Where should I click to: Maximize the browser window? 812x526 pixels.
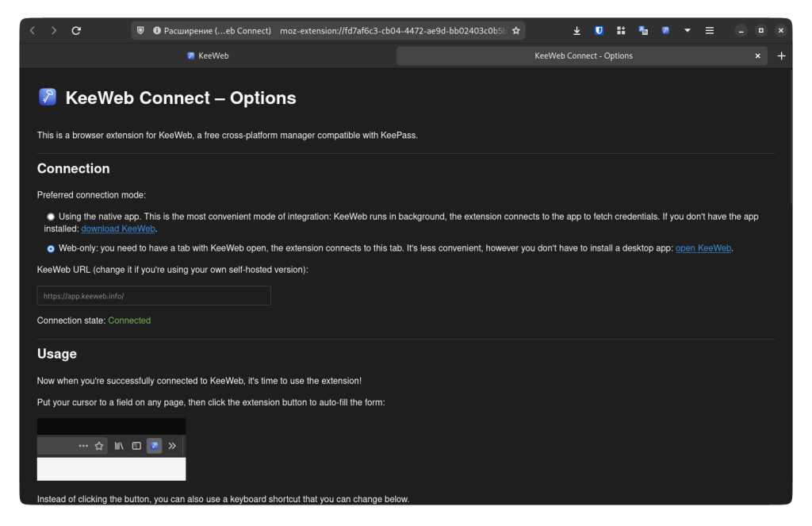pos(760,31)
